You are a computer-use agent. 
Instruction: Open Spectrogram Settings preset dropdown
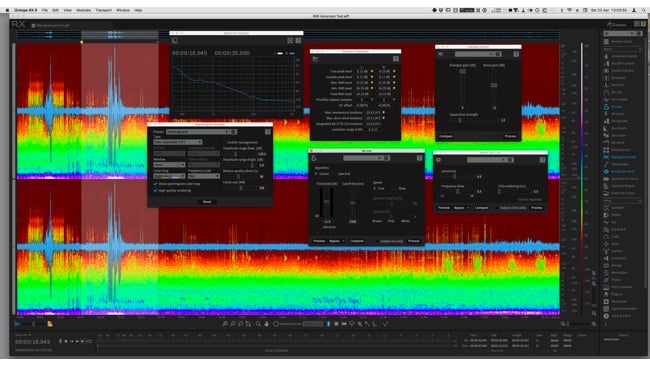pyautogui.click(x=198, y=132)
